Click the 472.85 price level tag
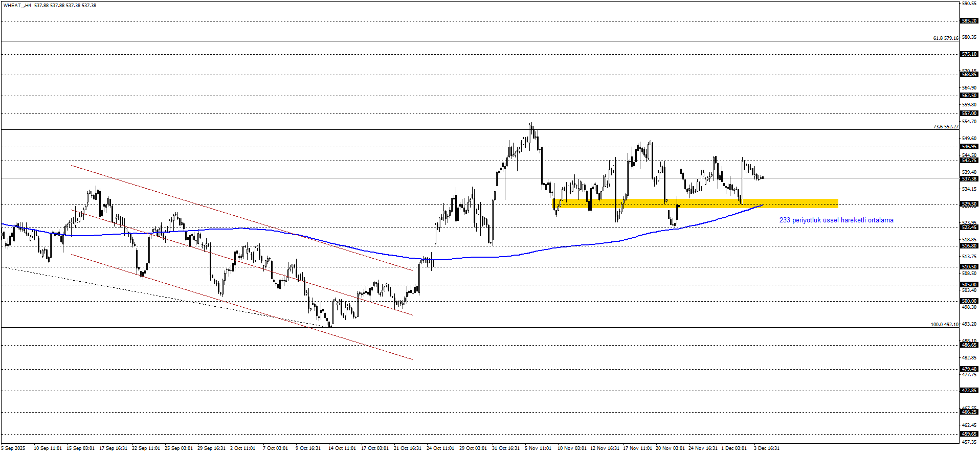This screenshot has width=980, height=454. 969,391
